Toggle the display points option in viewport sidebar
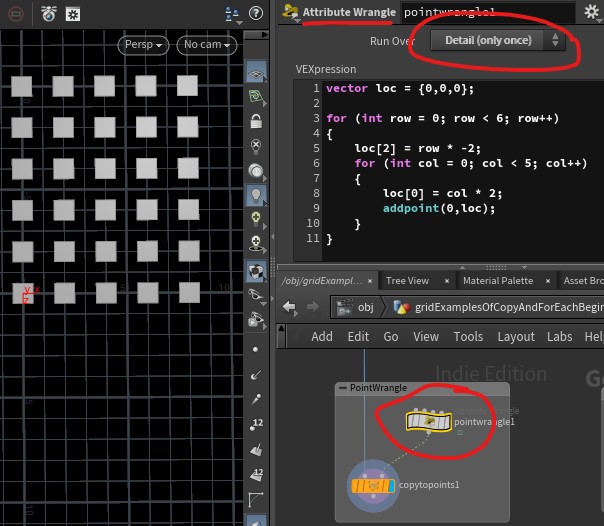The image size is (604, 526). (256, 349)
